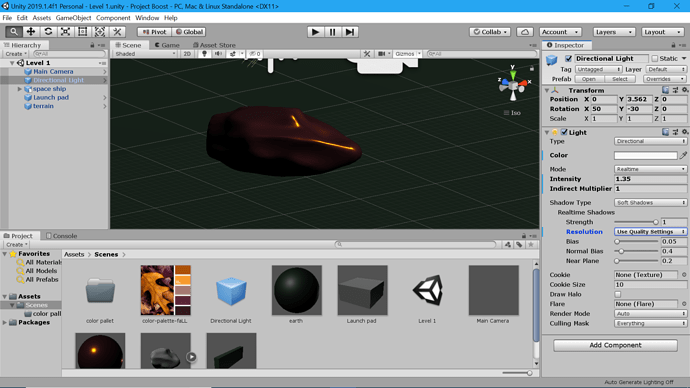Search by label icon in Project panel
The image size is (690, 388).
(x=519, y=245)
